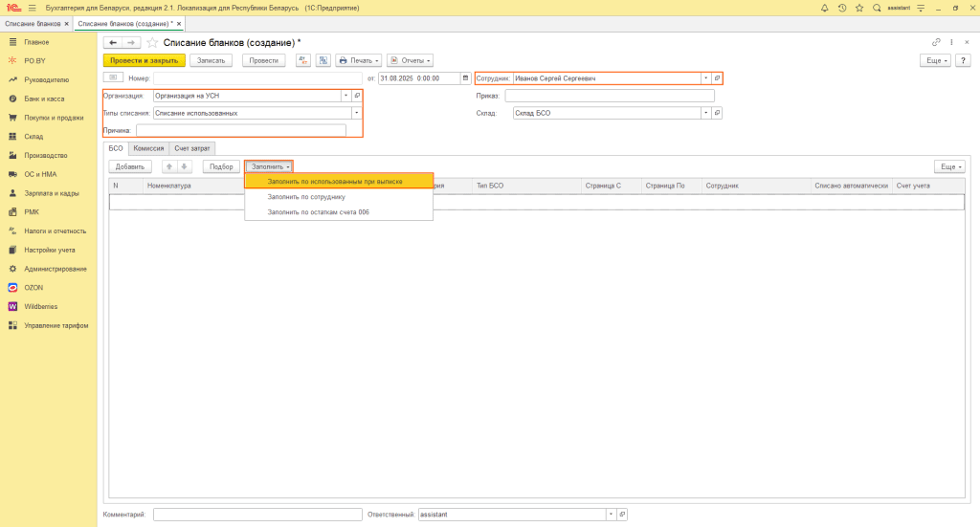
Task: Switch to Счет затрат tab
Action: (192, 148)
